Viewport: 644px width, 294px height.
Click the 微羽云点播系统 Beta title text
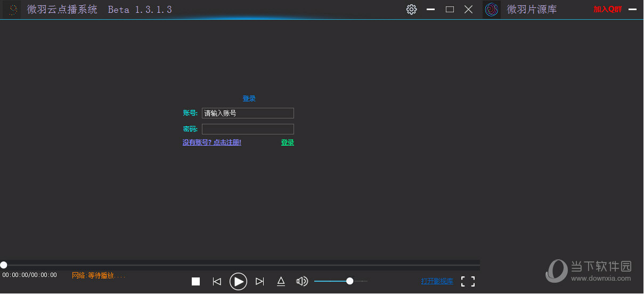[x=100, y=10]
